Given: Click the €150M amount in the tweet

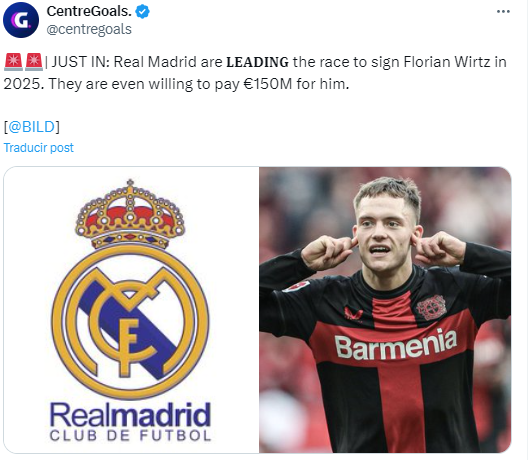Looking at the screenshot, I should (268, 84).
